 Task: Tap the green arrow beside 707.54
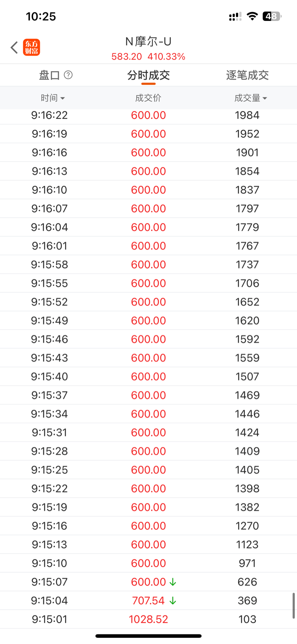pyautogui.click(x=173, y=601)
